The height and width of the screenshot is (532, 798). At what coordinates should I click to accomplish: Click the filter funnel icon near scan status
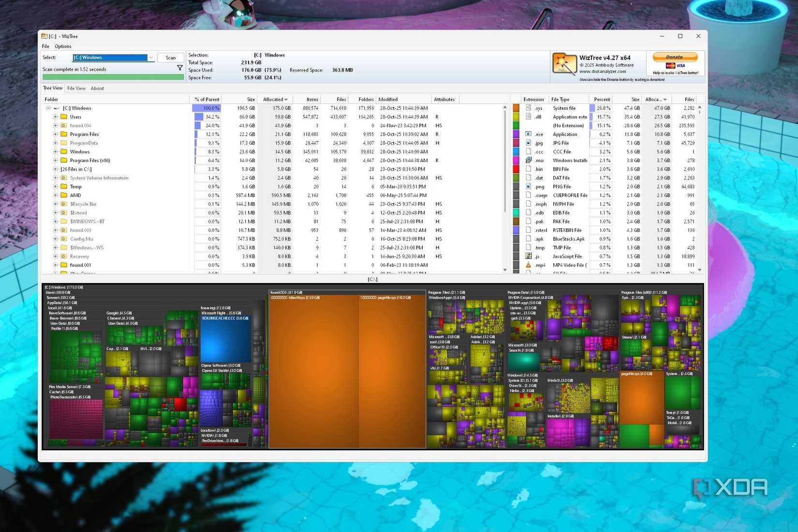click(x=180, y=68)
